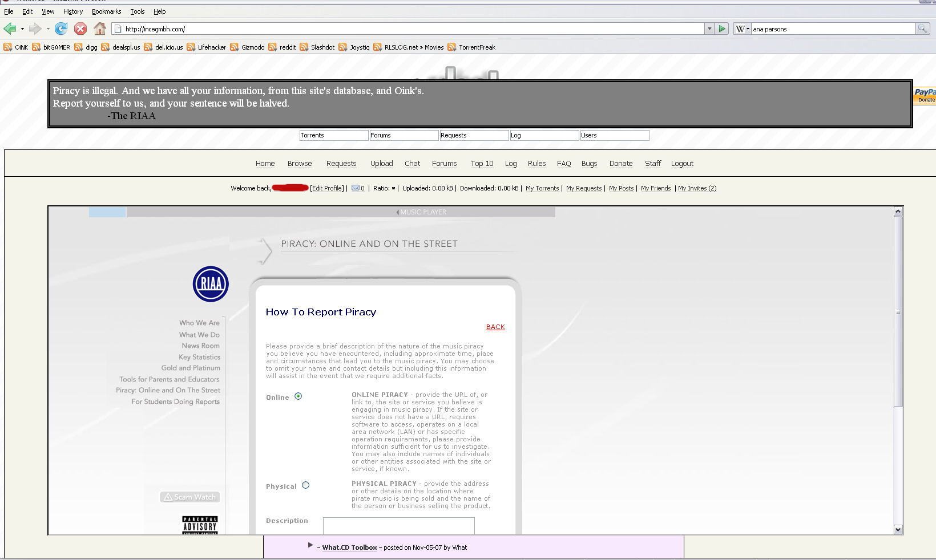Open the Lifehacker feed bookmark
Viewport: 936px width, 560px height.
(x=207, y=47)
